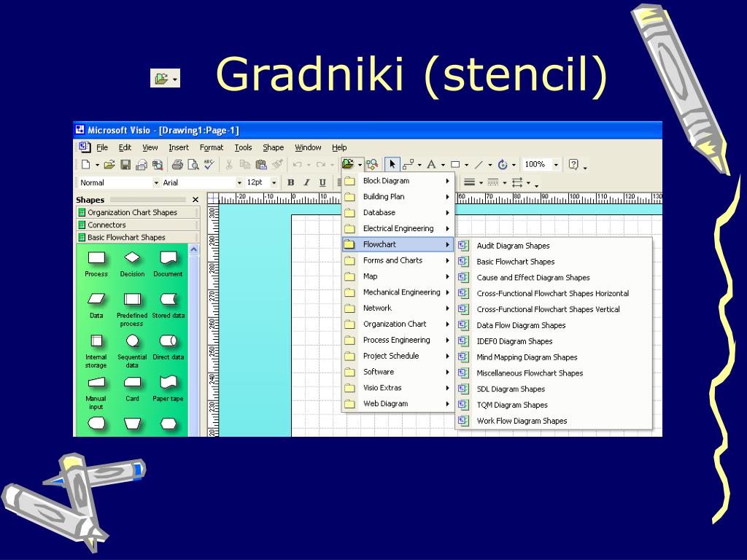Screen dimensions: 747x560
Task: Choose Network stencil folder
Action: (x=398, y=308)
